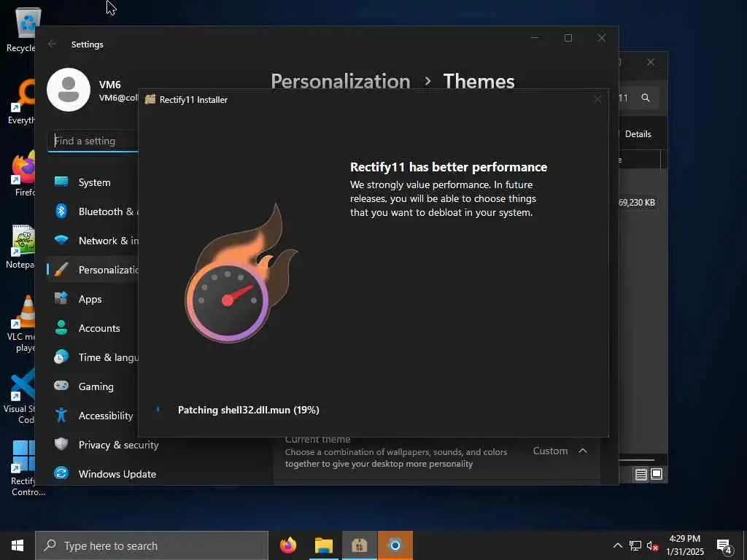Viewport: 747px width, 560px height.
Task: Open the Notepad++ desktop shortcut
Action: point(21,246)
